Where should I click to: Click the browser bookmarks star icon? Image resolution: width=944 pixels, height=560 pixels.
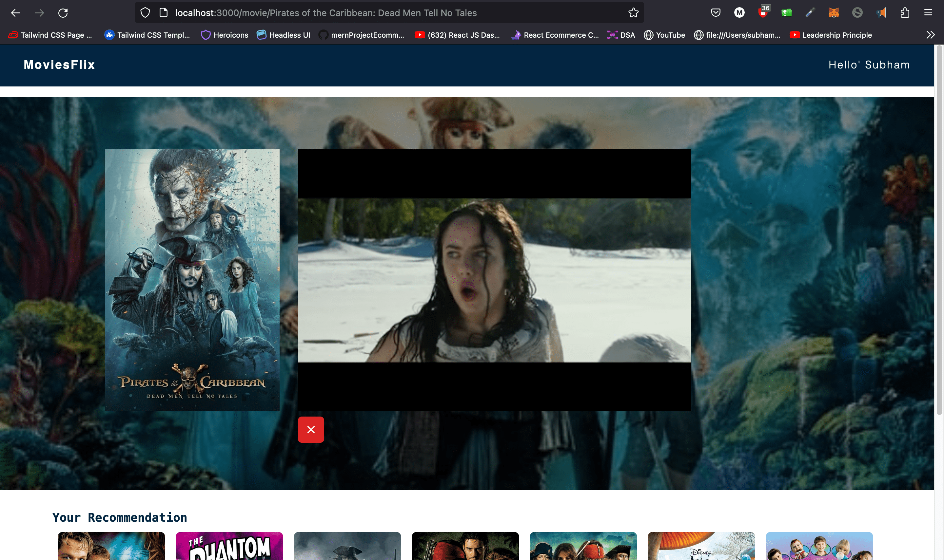coord(633,13)
